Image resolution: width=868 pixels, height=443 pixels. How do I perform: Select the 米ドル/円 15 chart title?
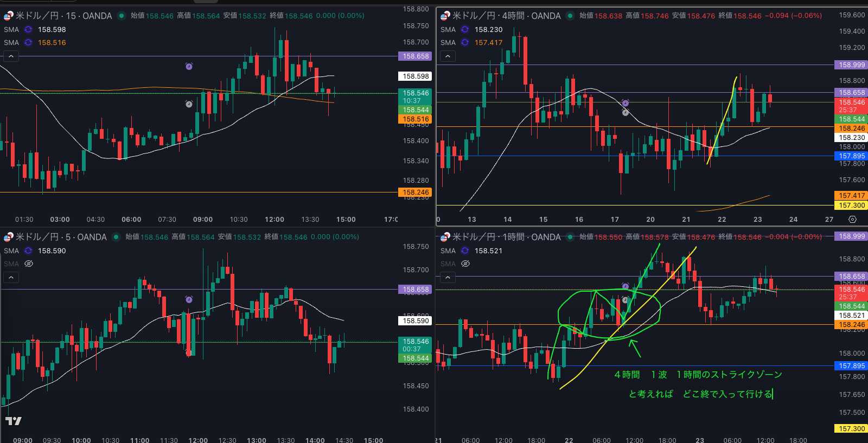(63, 16)
